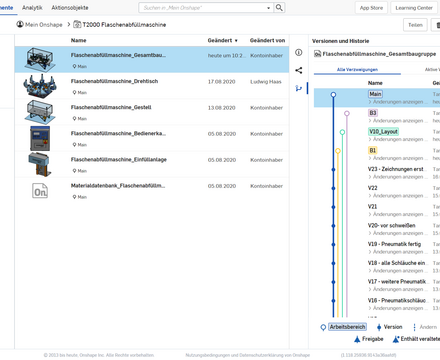Click the Version legend icon
This screenshot has width=440, height=360.
(x=379, y=327)
